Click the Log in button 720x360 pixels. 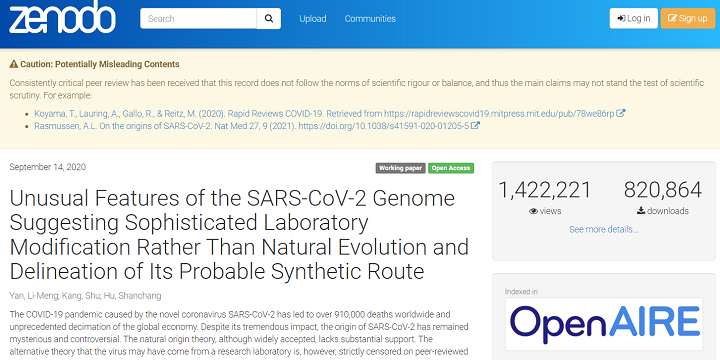(x=634, y=18)
